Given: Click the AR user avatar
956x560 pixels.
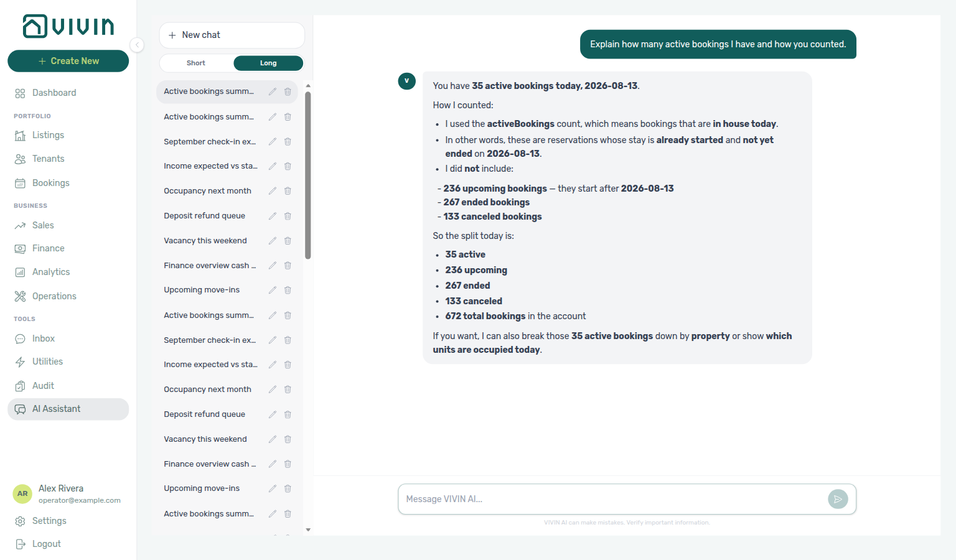Looking at the screenshot, I should point(22,493).
